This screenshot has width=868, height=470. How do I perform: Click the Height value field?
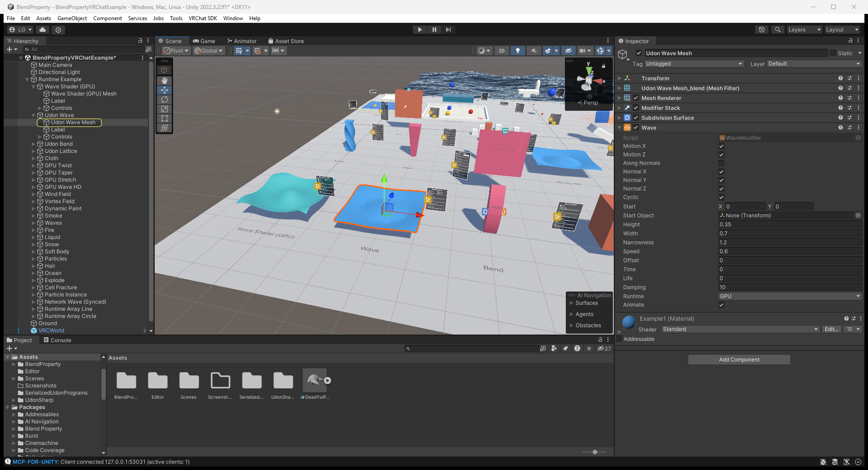[x=790, y=225]
